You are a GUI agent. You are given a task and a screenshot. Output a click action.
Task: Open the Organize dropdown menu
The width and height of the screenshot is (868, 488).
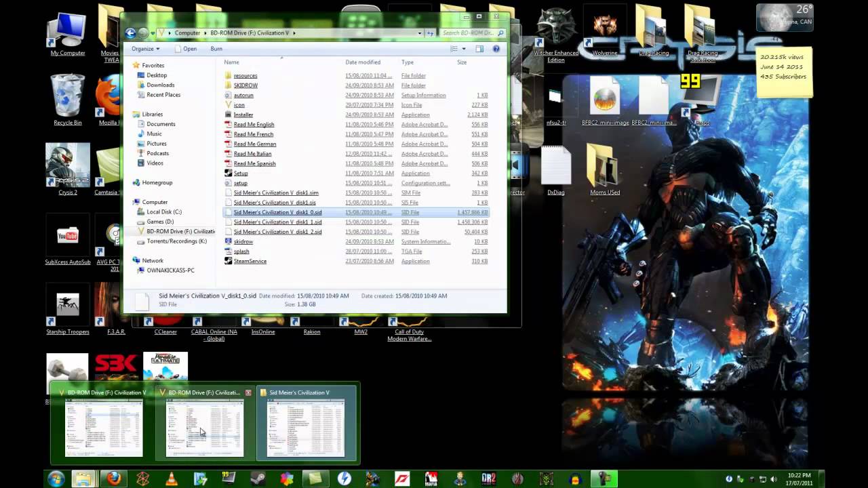pos(146,49)
